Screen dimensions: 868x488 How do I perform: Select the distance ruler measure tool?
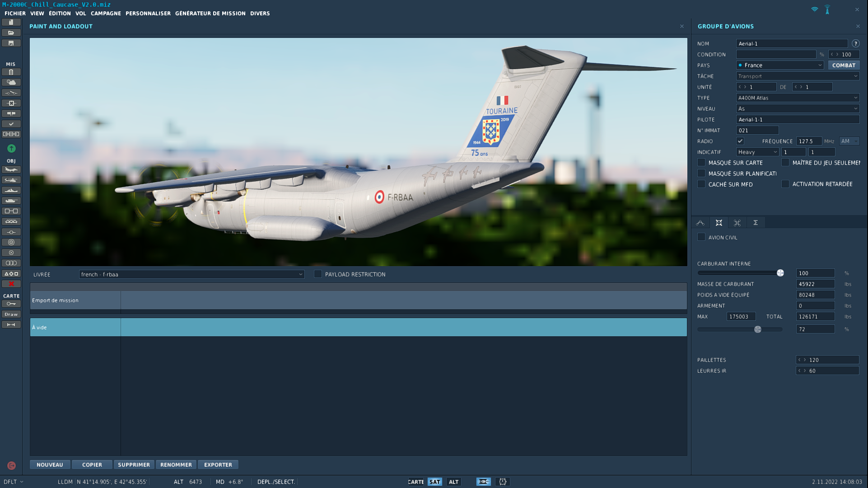(11, 324)
